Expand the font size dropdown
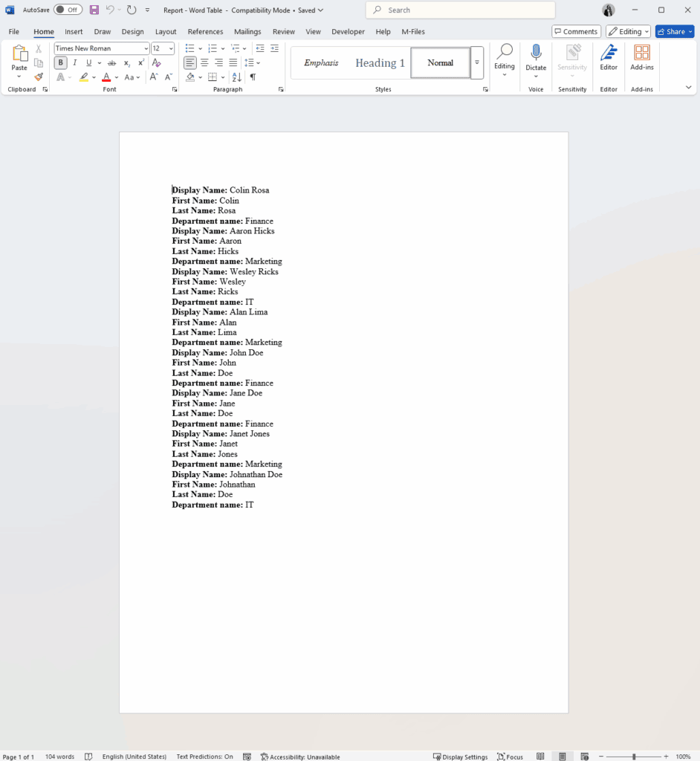 pyautogui.click(x=171, y=48)
